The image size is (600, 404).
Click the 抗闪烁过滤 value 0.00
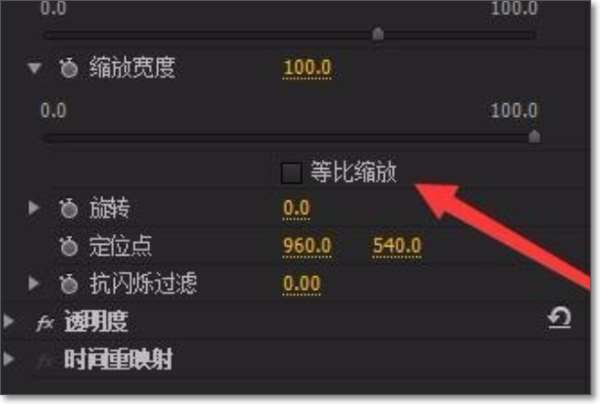click(x=302, y=284)
